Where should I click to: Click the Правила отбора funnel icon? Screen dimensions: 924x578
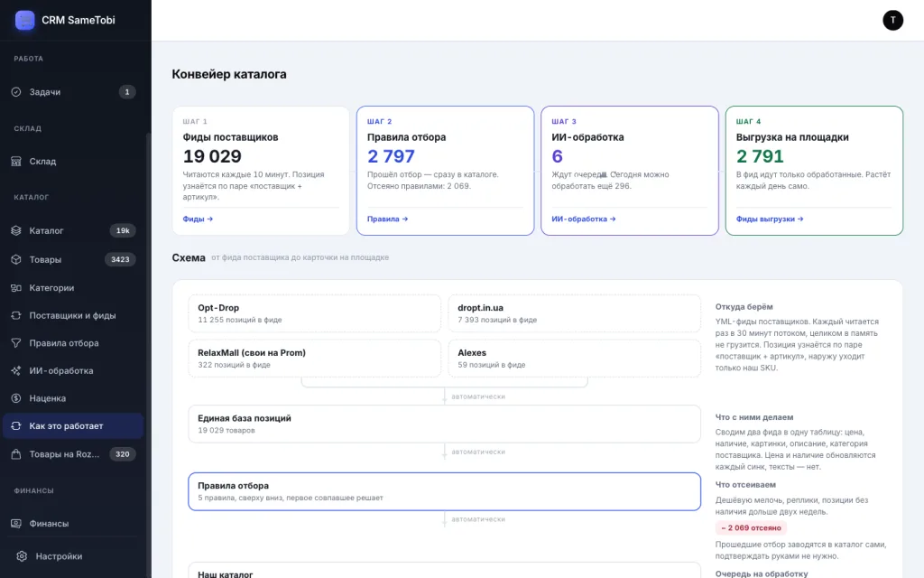point(16,343)
